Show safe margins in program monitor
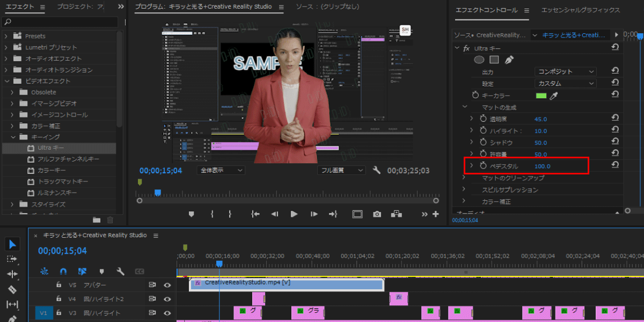 [357, 214]
